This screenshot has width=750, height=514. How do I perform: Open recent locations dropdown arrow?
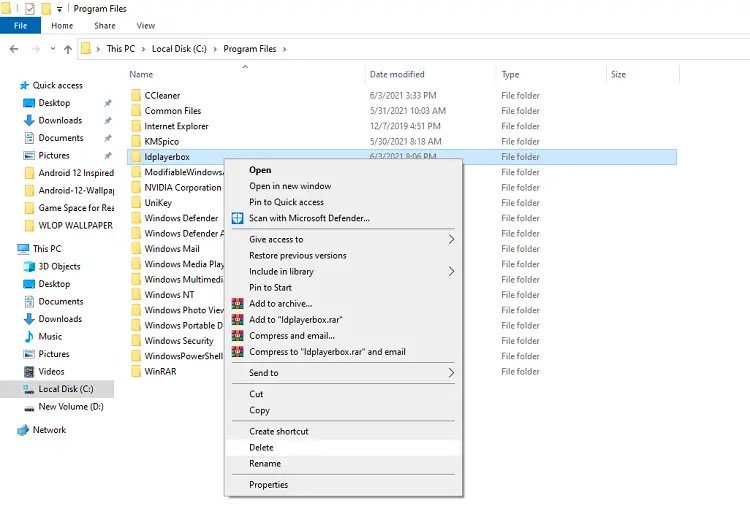click(52, 49)
